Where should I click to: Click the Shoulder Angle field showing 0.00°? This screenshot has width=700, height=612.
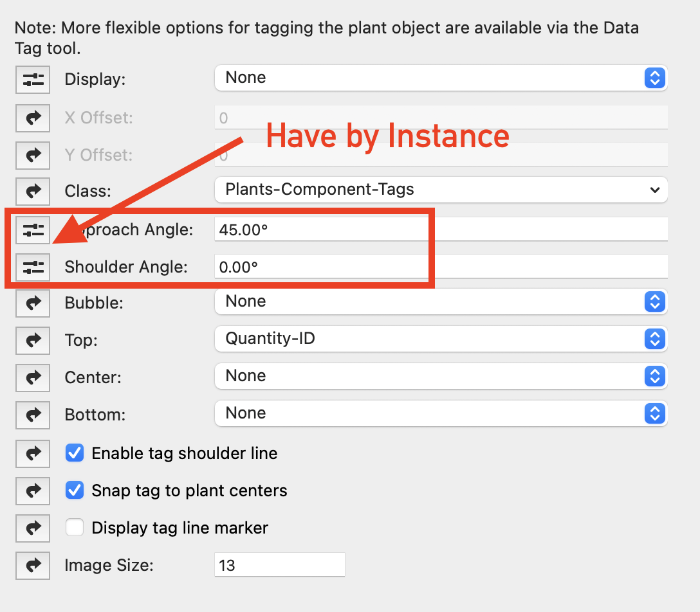(441, 267)
